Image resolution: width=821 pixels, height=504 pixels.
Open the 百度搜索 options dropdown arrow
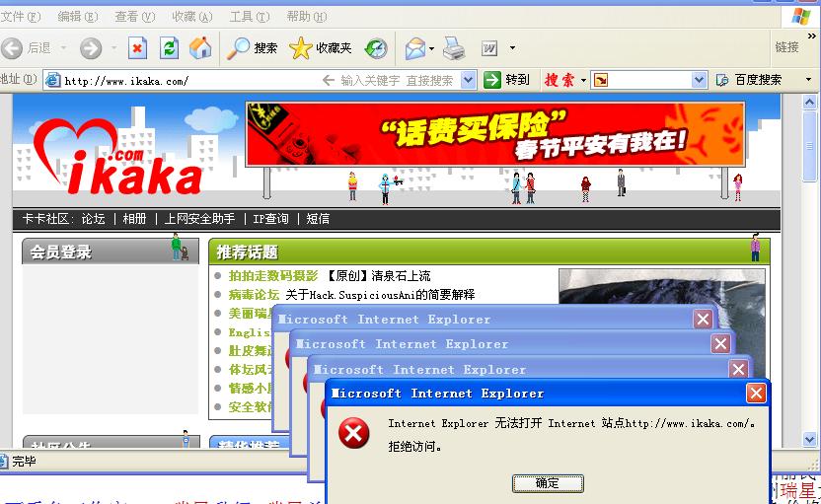tap(808, 80)
